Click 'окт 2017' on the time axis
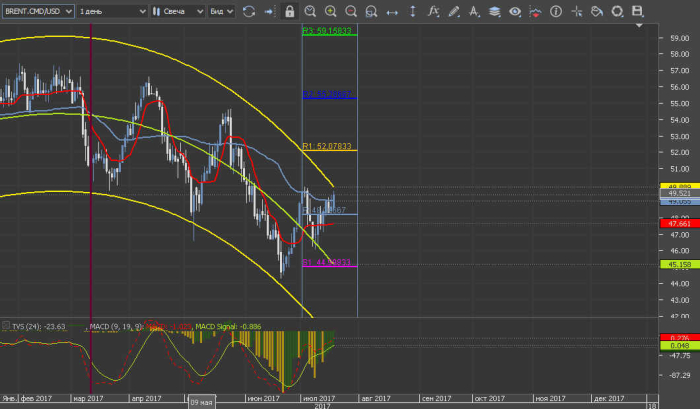Screen dimensions: 700x409 coord(490,398)
